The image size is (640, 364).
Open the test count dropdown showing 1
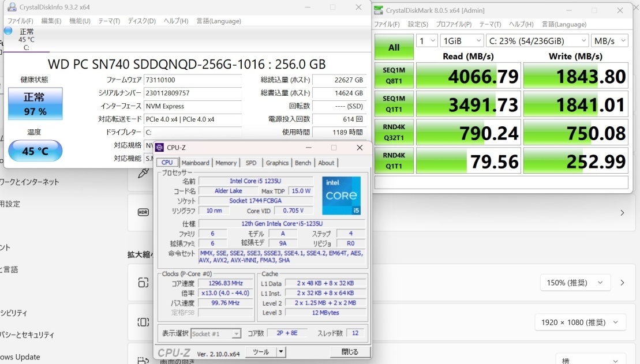[x=427, y=41]
